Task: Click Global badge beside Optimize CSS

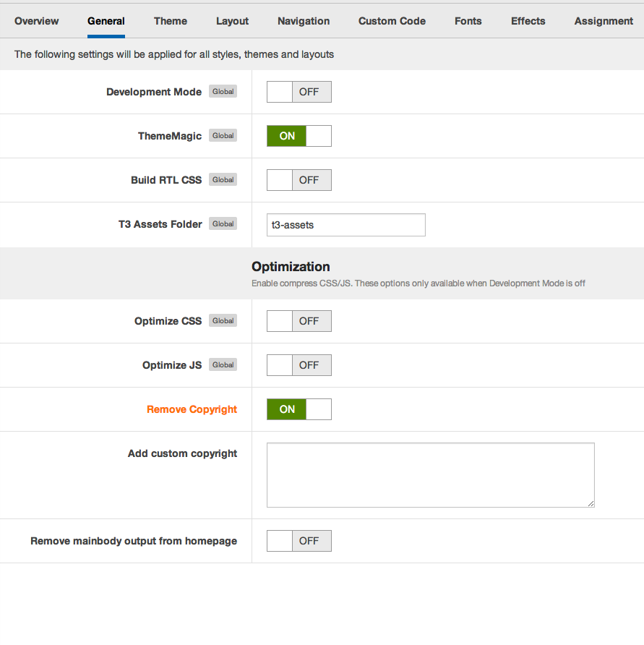Action: [223, 320]
